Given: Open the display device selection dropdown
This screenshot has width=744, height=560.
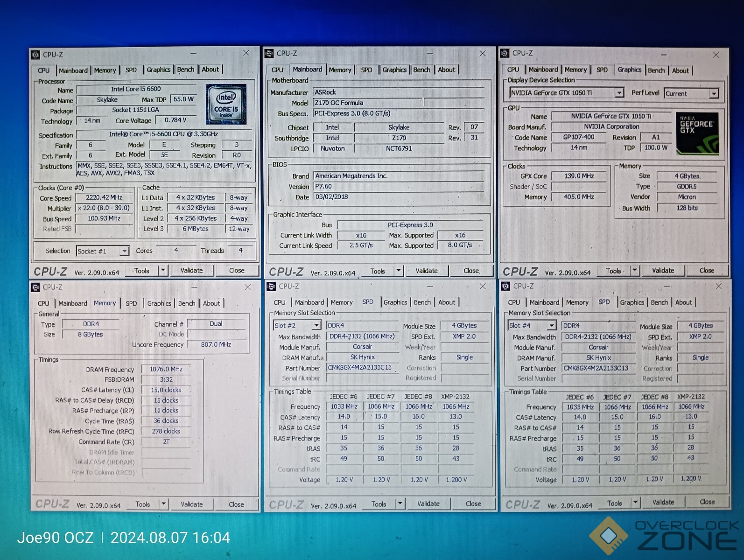Looking at the screenshot, I should coord(619,93).
